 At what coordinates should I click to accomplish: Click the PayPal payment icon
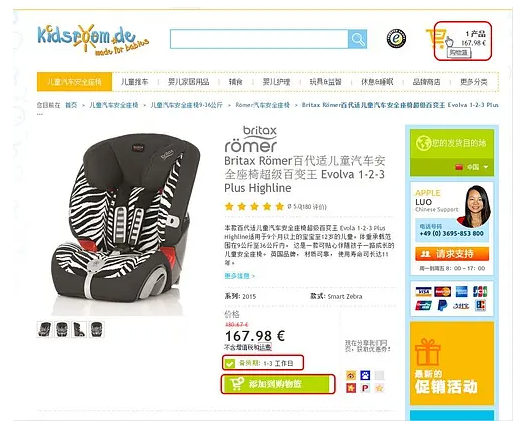[442, 305]
